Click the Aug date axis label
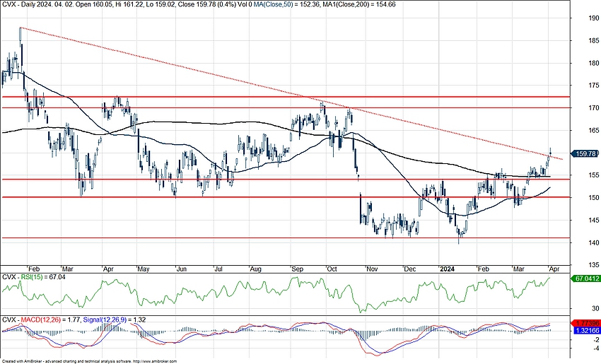601x364 pixels. [x=255, y=269]
